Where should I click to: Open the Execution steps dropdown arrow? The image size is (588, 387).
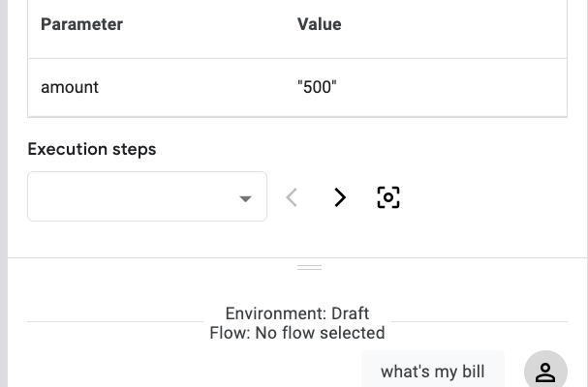[246, 198]
